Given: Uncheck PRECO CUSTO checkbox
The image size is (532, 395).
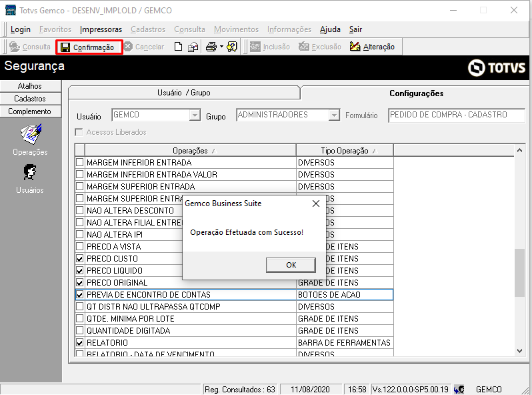Looking at the screenshot, I should [80, 258].
